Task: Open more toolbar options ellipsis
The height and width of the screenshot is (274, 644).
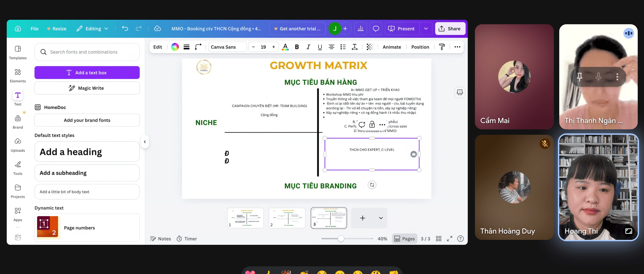Action: pos(457,47)
